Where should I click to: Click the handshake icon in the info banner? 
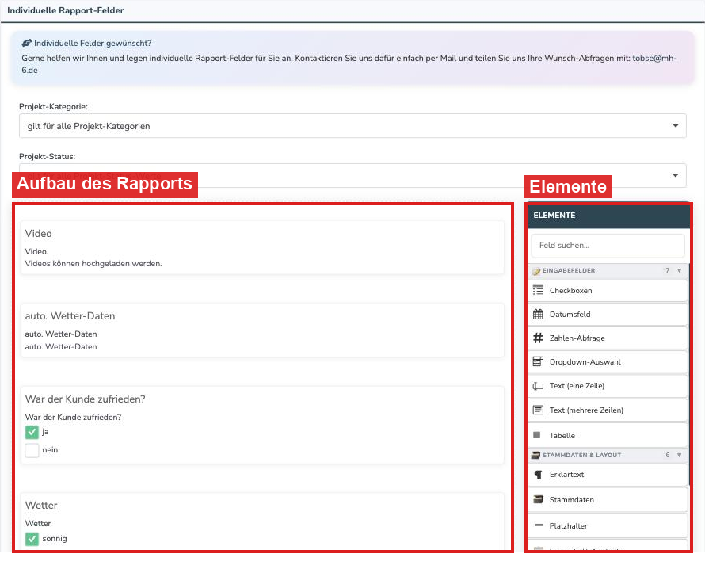26,44
